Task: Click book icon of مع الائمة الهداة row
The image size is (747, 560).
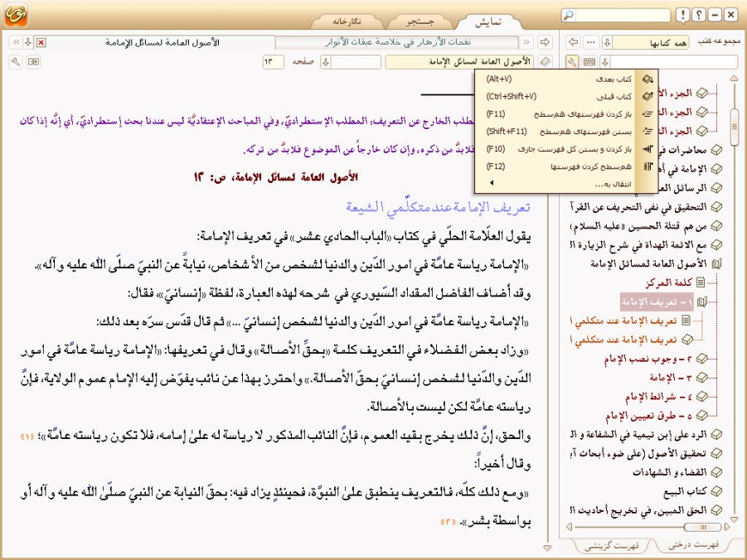Action: tap(716, 244)
